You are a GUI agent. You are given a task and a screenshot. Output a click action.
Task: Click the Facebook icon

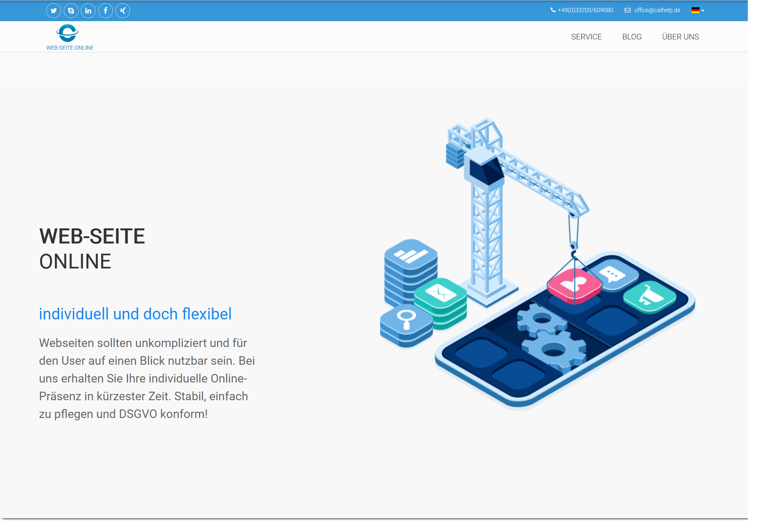(x=106, y=11)
